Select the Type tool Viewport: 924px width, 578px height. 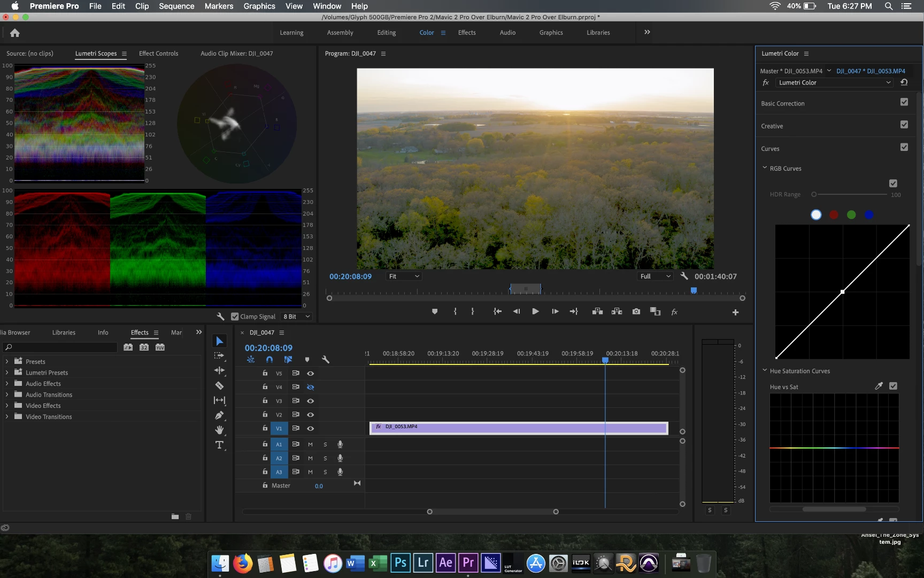(219, 445)
